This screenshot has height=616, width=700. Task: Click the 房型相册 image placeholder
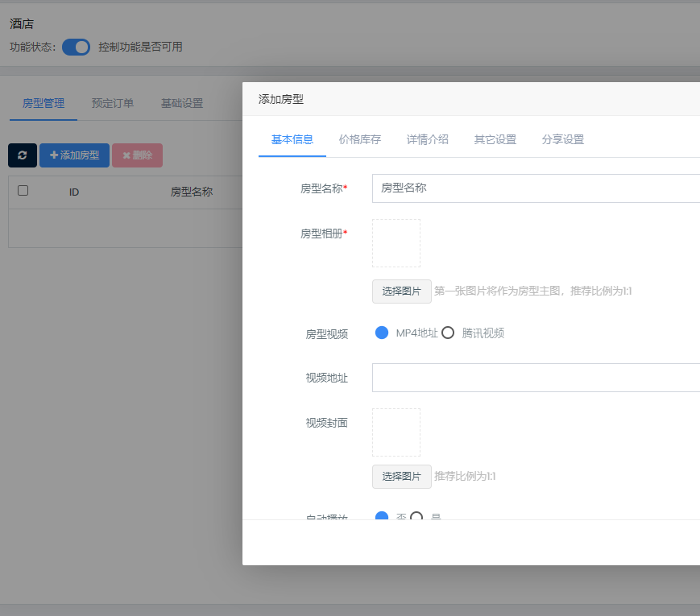coord(396,243)
